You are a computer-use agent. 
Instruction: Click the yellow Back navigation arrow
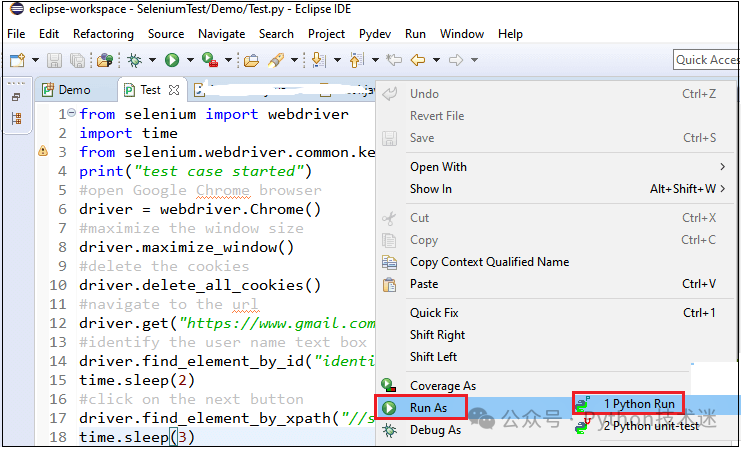[418, 60]
